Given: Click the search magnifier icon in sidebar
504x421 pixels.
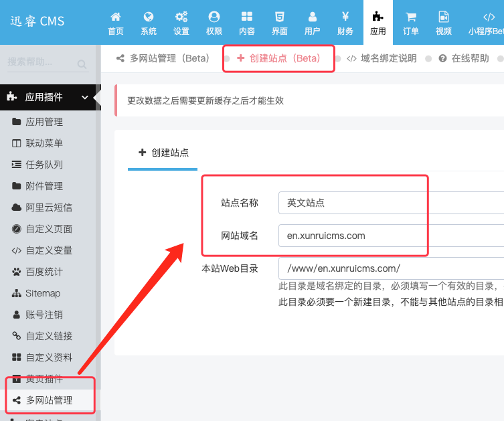Looking at the screenshot, I should coord(82,64).
